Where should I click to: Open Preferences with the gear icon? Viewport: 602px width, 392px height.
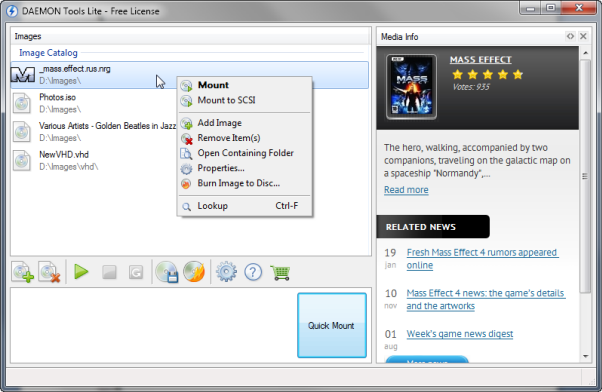click(x=226, y=272)
